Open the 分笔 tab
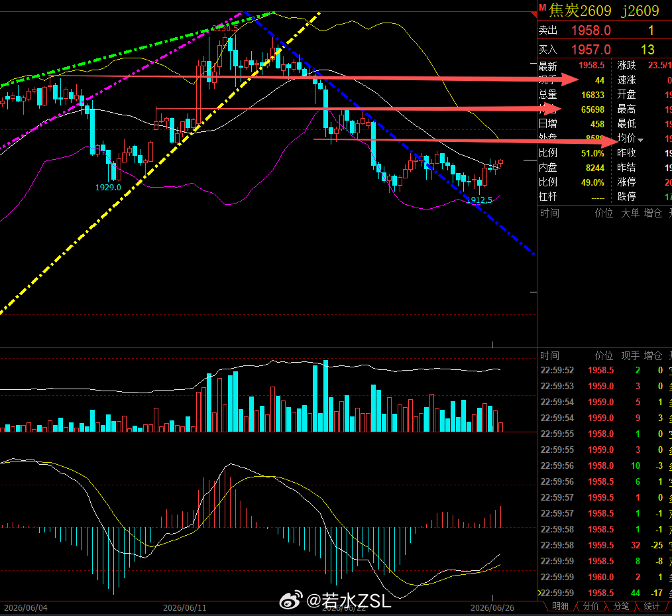This screenshot has width=672, height=616. pyautogui.click(x=621, y=606)
